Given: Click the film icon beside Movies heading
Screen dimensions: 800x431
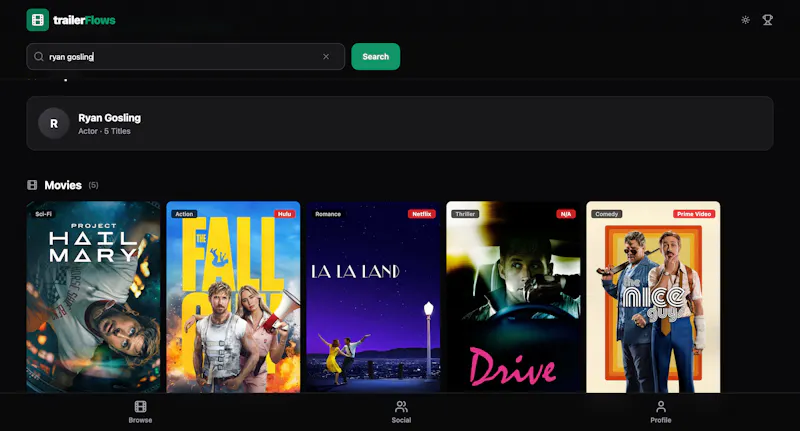Looking at the screenshot, I should point(32,185).
